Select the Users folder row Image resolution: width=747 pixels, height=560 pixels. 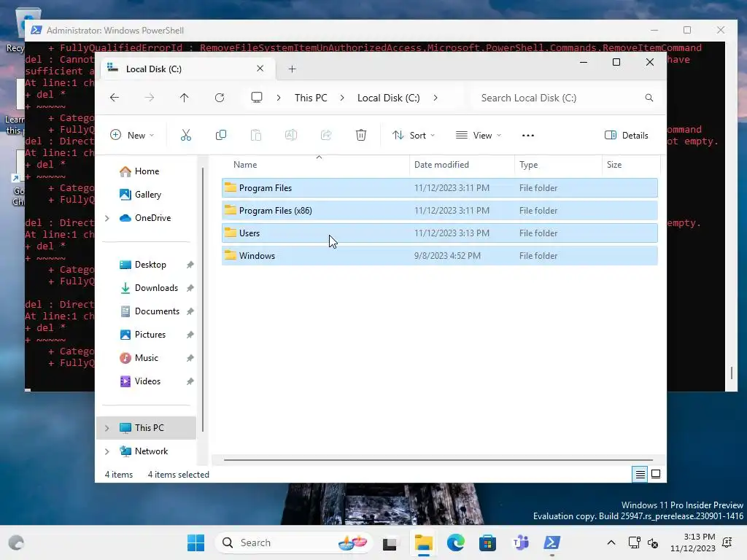(x=439, y=233)
